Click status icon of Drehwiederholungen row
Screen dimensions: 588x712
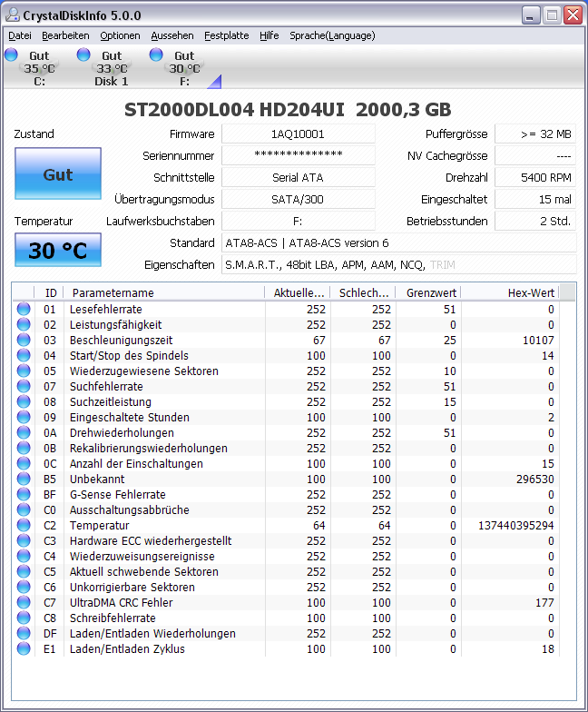[24, 432]
